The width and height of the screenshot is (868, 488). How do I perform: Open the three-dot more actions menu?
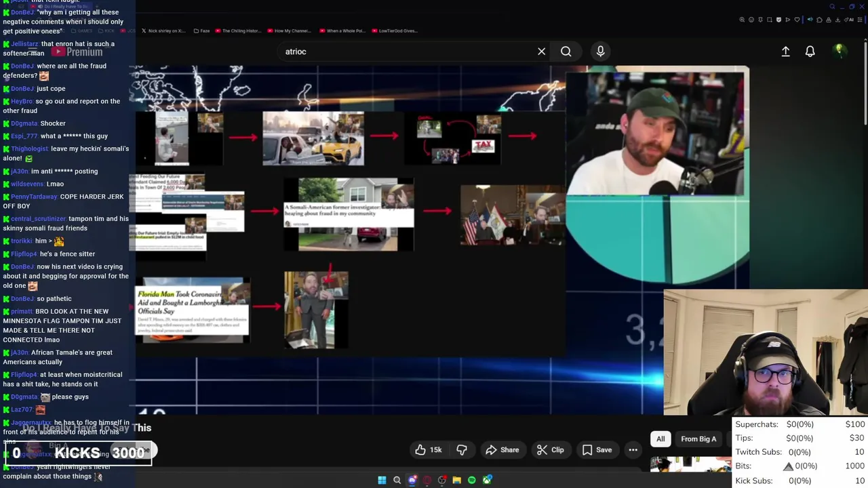coord(633,450)
